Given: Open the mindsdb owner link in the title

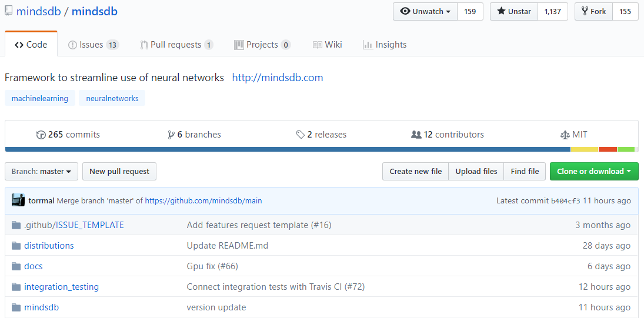Looking at the screenshot, I should [x=39, y=11].
